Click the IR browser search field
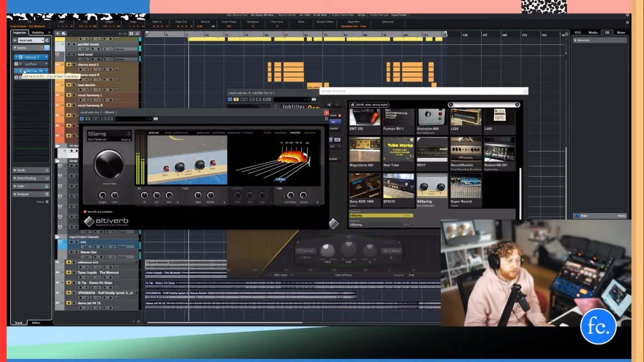The image size is (644, 362). click(484, 105)
